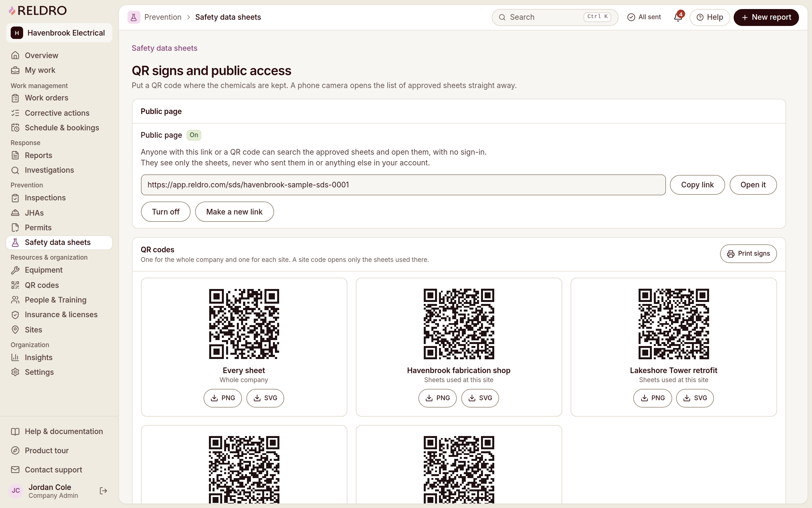
Task: Open the Havenbrook Electrical company switcher
Action: [x=59, y=33]
